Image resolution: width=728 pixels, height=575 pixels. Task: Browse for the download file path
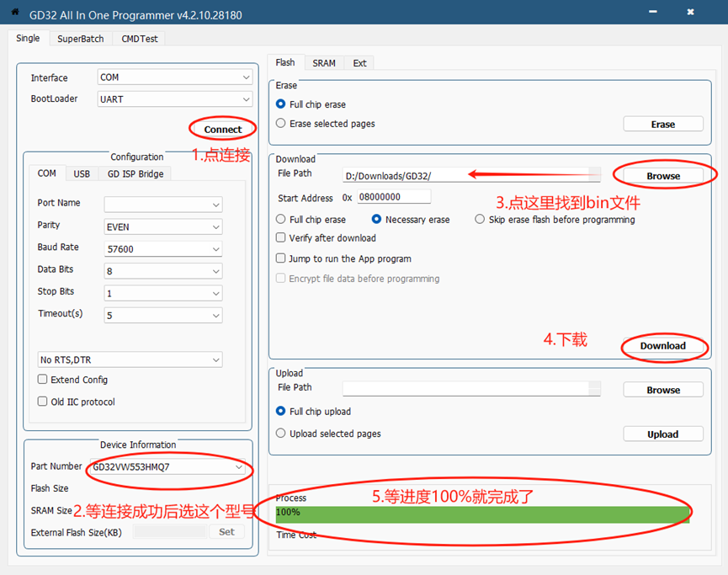[x=662, y=176]
